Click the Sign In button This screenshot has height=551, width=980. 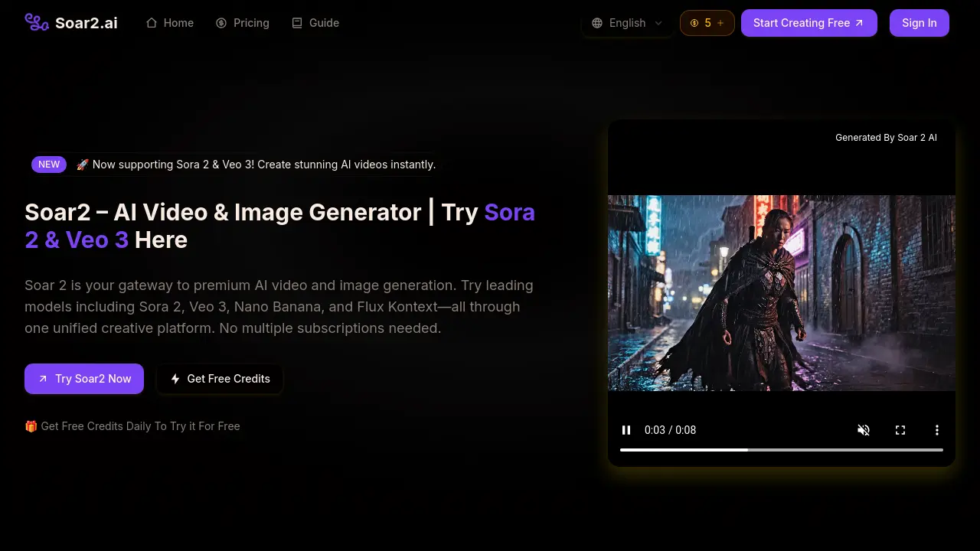(920, 23)
